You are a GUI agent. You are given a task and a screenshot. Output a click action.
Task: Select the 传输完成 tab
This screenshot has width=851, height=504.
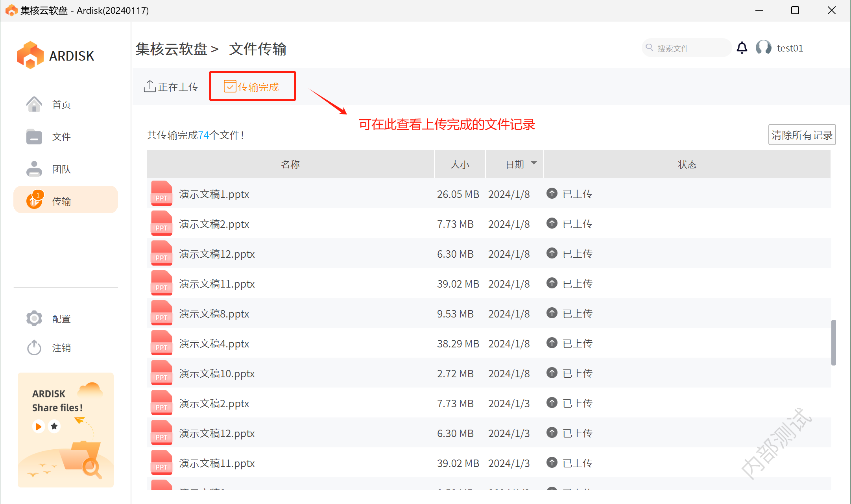tap(252, 87)
